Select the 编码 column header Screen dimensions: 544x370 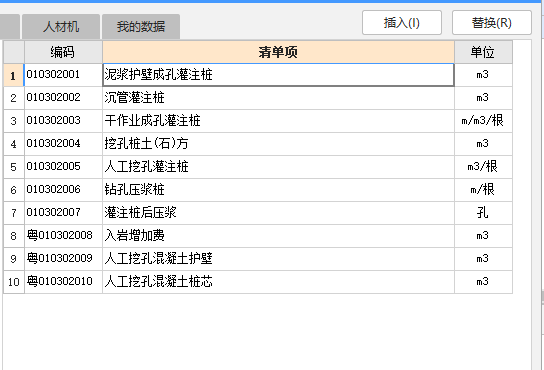tap(63, 52)
